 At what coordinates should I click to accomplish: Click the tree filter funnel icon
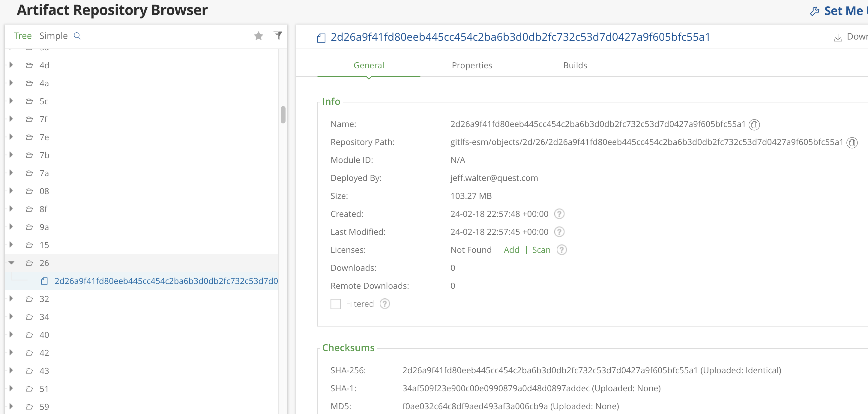click(x=278, y=35)
